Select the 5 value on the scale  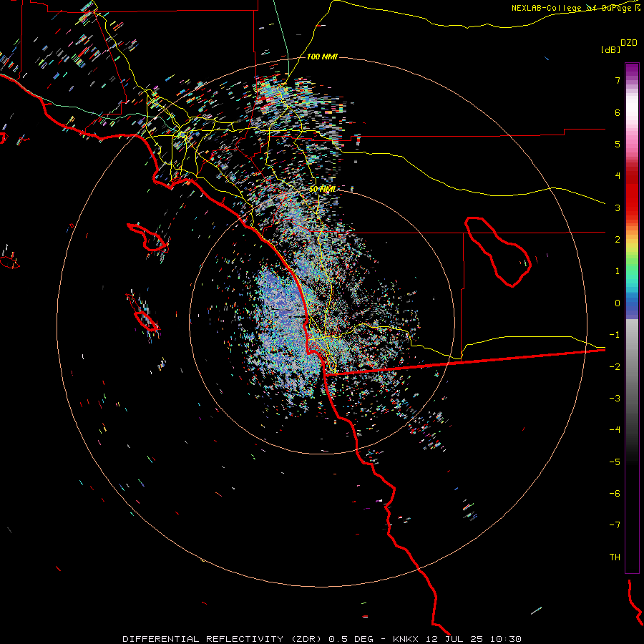point(618,144)
